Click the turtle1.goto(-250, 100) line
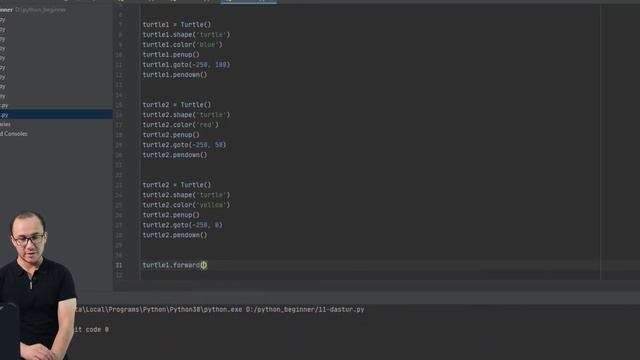The height and width of the screenshot is (360, 640). tap(186, 64)
